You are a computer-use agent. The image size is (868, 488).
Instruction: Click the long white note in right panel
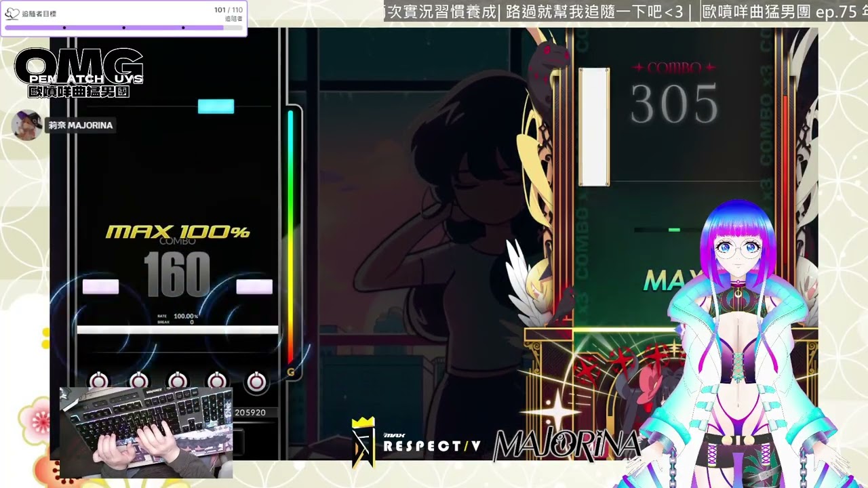coord(594,127)
